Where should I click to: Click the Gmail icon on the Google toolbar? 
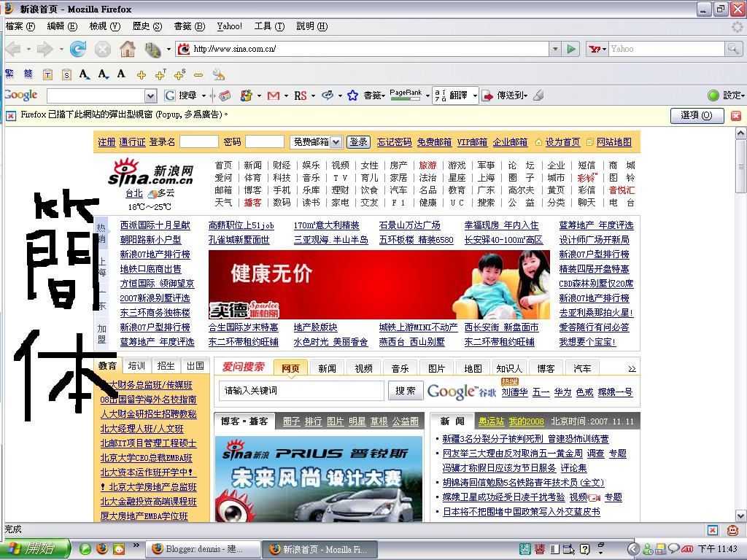274,96
